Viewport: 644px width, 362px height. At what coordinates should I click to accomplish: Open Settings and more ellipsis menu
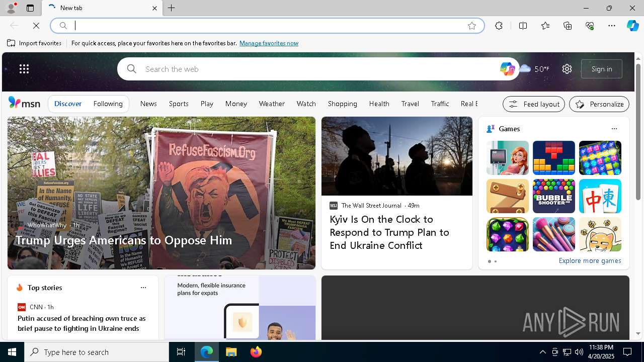click(612, 26)
